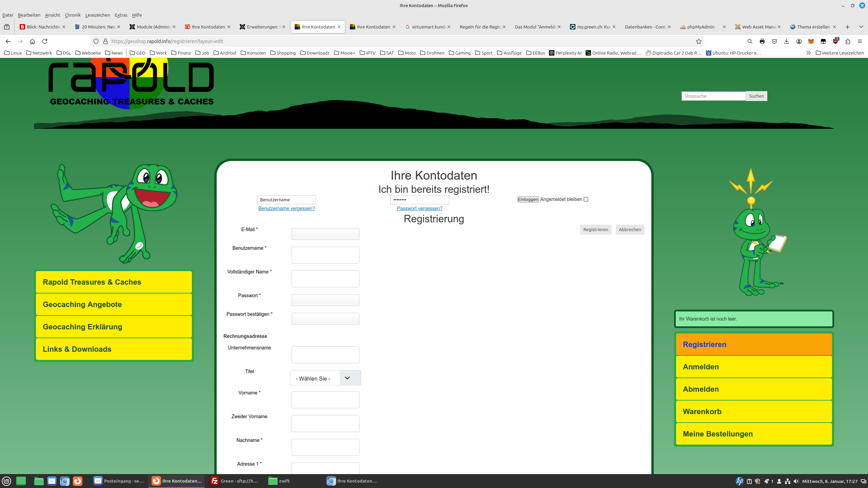Image resolution: width=868 pixels, height=488 pixels.
Task: Click the reload page icon
Action: pos(45,41)
